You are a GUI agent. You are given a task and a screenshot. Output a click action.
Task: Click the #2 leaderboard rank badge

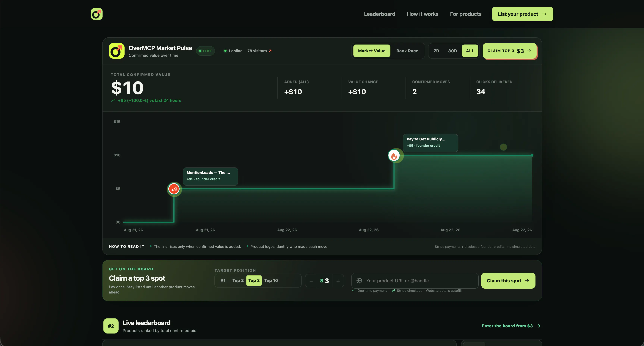point(111,326)
